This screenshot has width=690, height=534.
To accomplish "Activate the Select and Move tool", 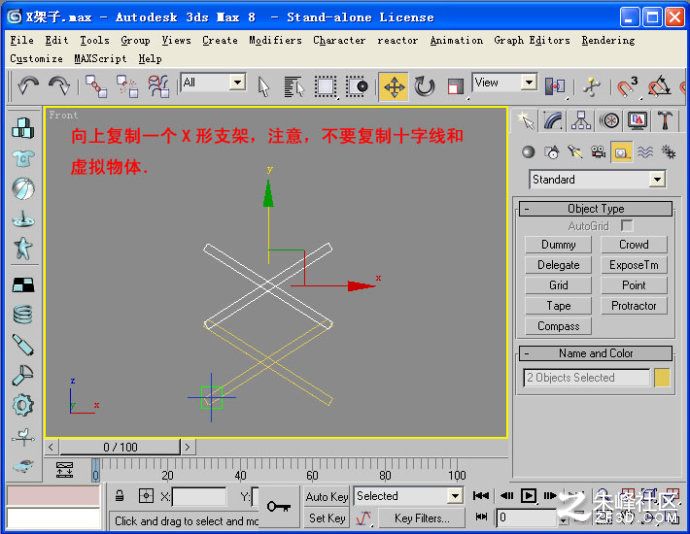I will point(394,87).
